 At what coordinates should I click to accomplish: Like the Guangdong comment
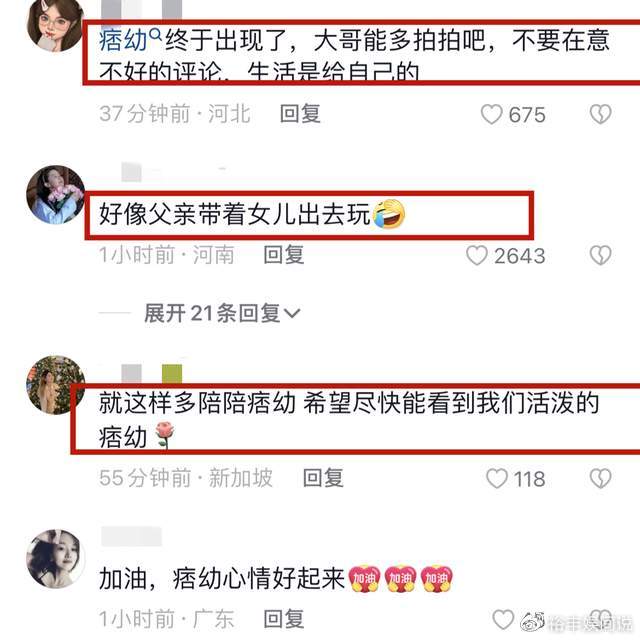503,620
